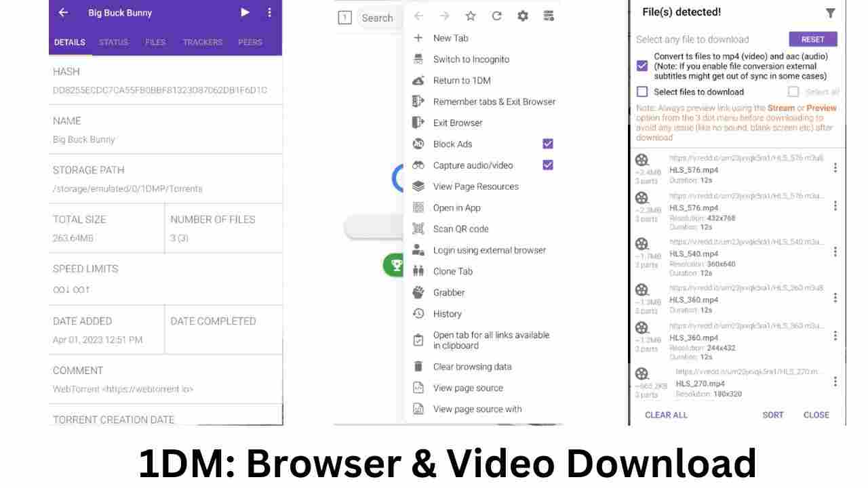The height and width of the screenshot is (488, 868).
Task: Click the Clear browsing data trash icon
Action: tap(418, 367)
